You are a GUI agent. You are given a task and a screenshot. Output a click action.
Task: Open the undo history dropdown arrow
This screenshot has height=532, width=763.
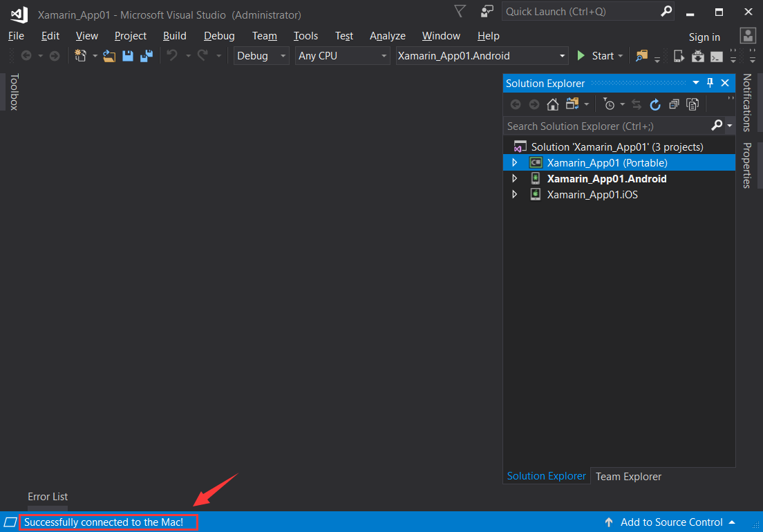(x=188, y=57)
